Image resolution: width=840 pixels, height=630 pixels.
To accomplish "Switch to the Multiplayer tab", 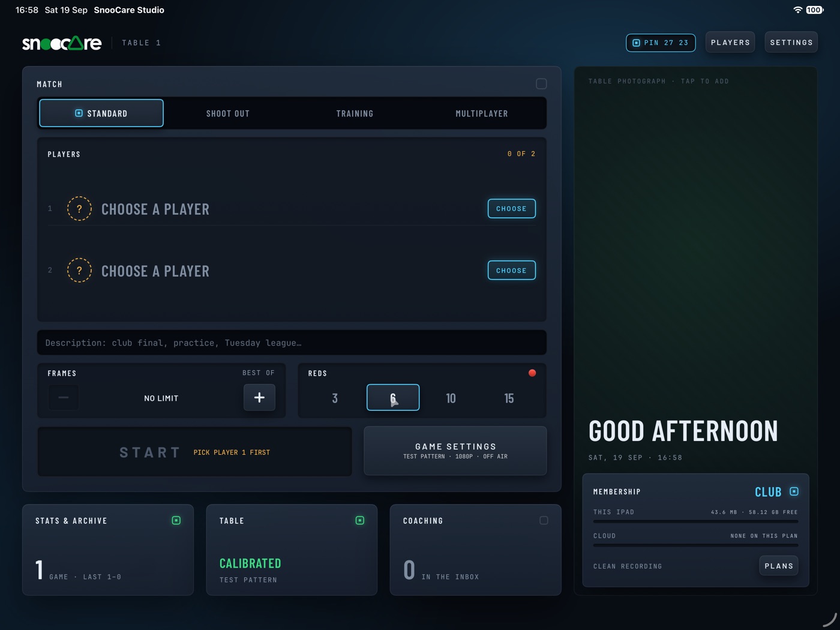I will point(482,113).
